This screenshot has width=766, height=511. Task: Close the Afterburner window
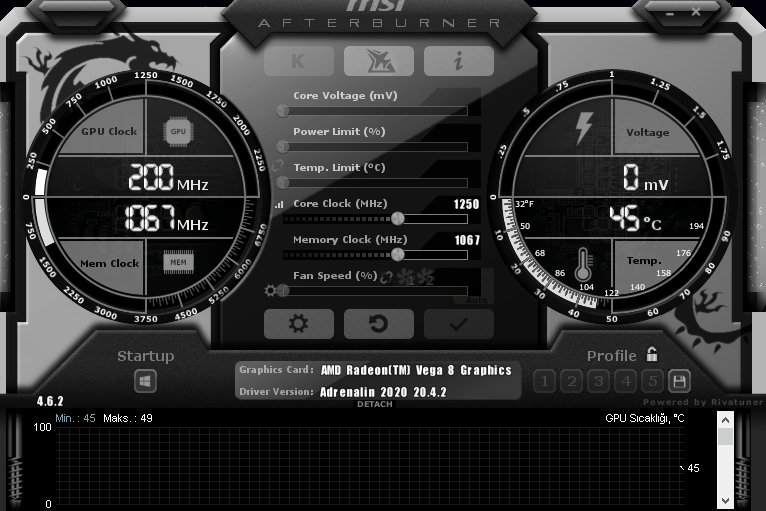click(x=696, y=12)
